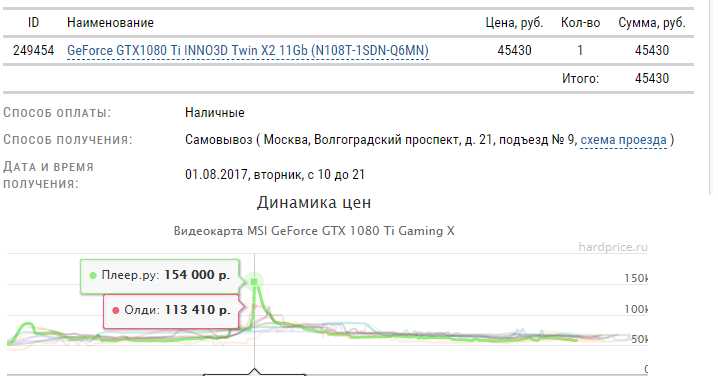Click the price cell 45430 in Цена column

[514, 50]
